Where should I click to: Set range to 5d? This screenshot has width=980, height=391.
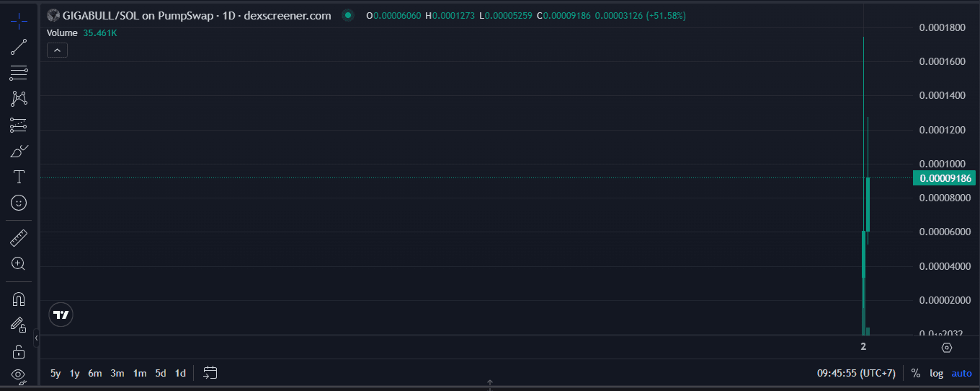(x=161, y=373)
